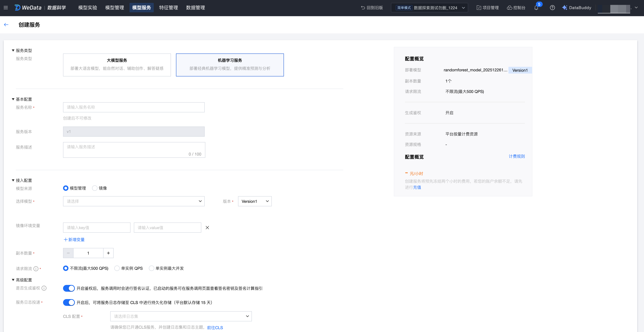Image resolution: width=644 pixels, height=332 pixels.
Task: Open the 选择模型 dropdown
Action: click(x=134, y=201)
